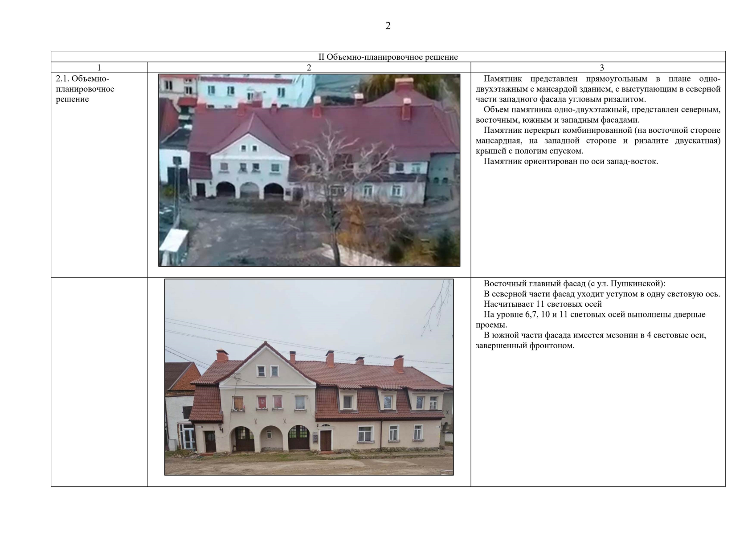This screenshot has width=756, height=535.
Task: Click the line 'Насчитывает 11 световых осей'
Action: [x=543, y=304]
